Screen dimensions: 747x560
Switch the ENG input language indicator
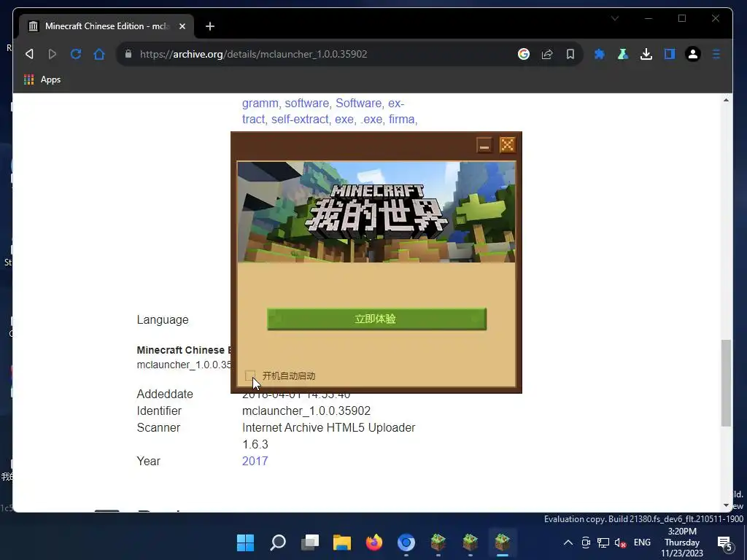coord(642,542)
